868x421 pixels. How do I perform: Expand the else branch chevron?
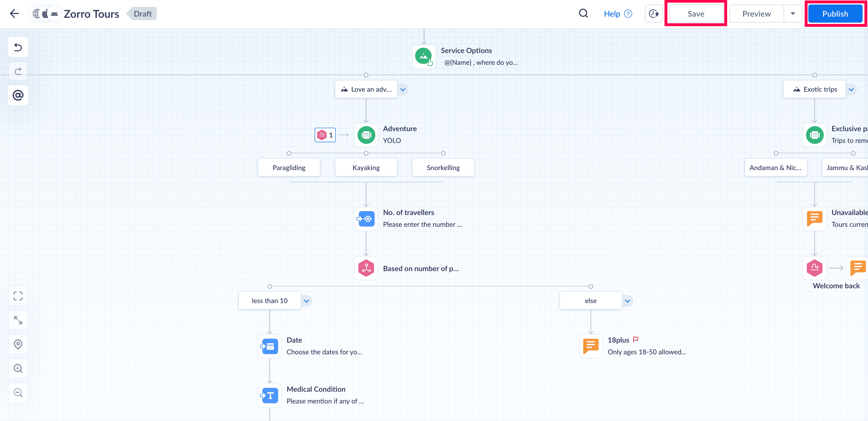627,301
